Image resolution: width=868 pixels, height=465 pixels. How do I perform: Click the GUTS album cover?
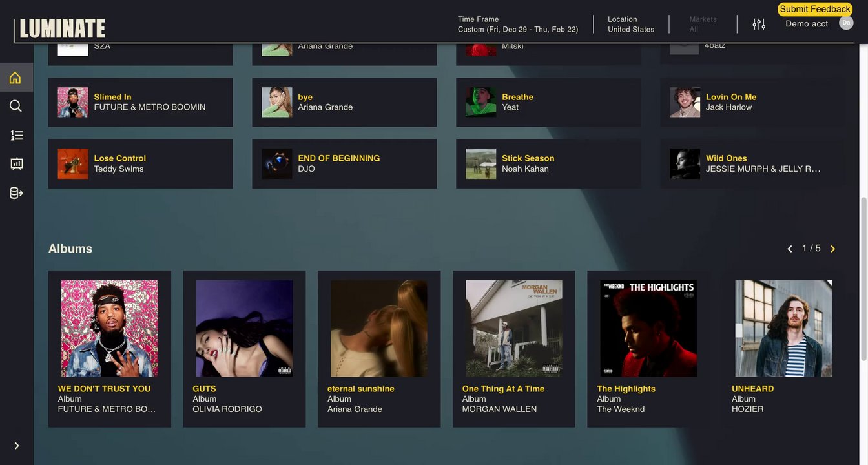tap(244, 328)
